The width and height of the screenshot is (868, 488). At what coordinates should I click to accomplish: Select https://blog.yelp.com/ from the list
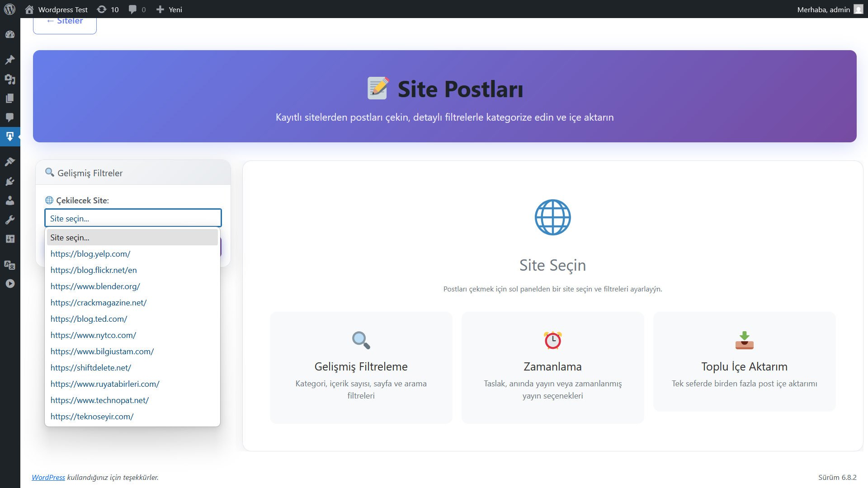tap(132, 253)
